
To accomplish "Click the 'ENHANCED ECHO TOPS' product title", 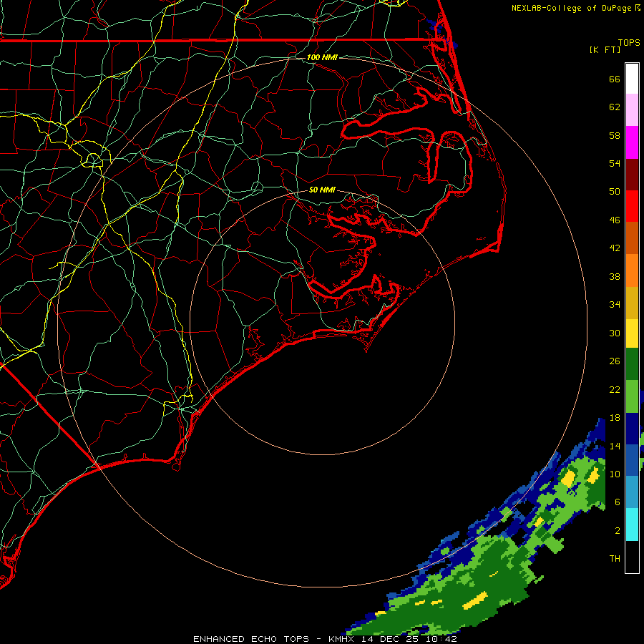I will pyautogui.click(x=251, y=639).
